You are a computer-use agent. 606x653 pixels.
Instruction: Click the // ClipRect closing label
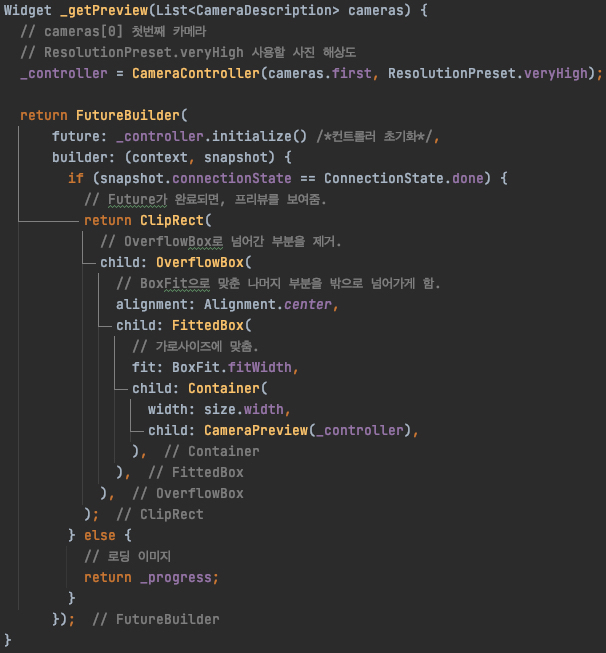pyautogui.click(x=160, y=514)
